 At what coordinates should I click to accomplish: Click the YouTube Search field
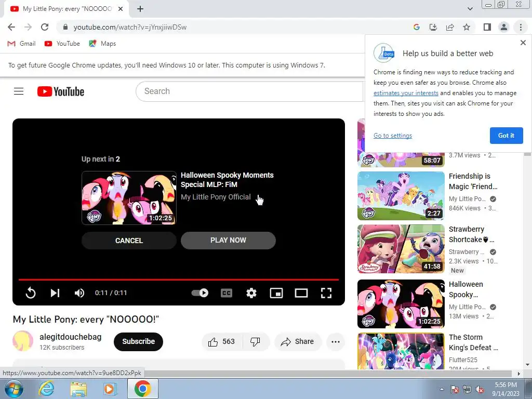pos(249,91)
